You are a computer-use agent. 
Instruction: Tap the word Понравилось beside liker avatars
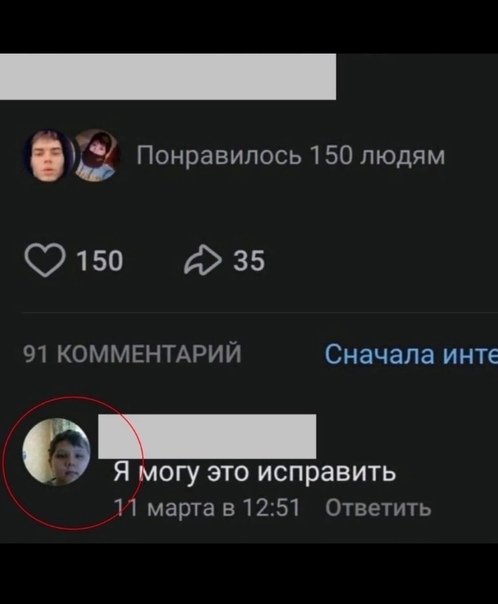(219, 156)
